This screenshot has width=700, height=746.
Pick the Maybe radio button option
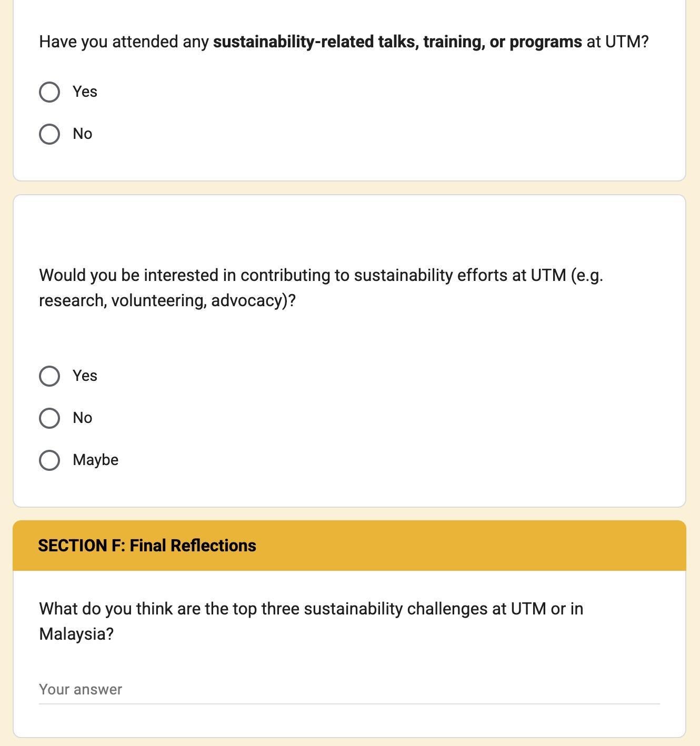click(x=49, y=460)
